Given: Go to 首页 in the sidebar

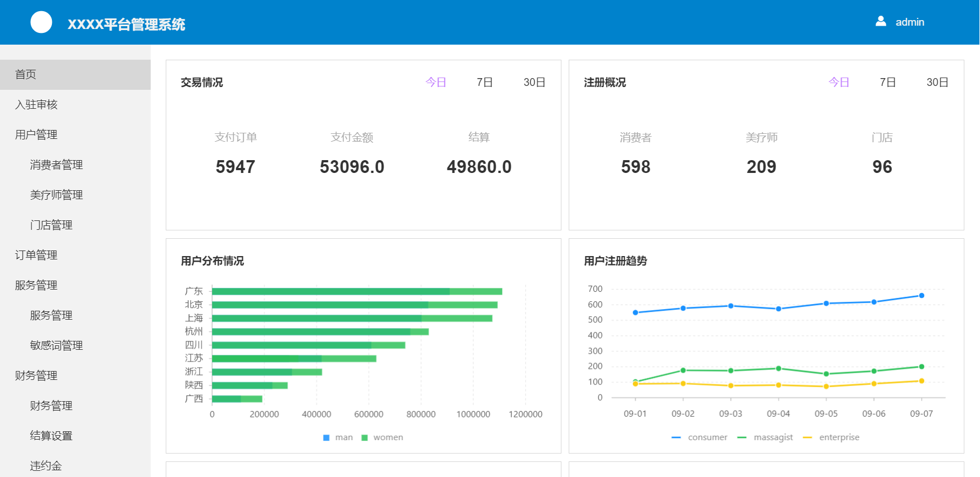Looking at the screenshot, I should click(75, 75).
